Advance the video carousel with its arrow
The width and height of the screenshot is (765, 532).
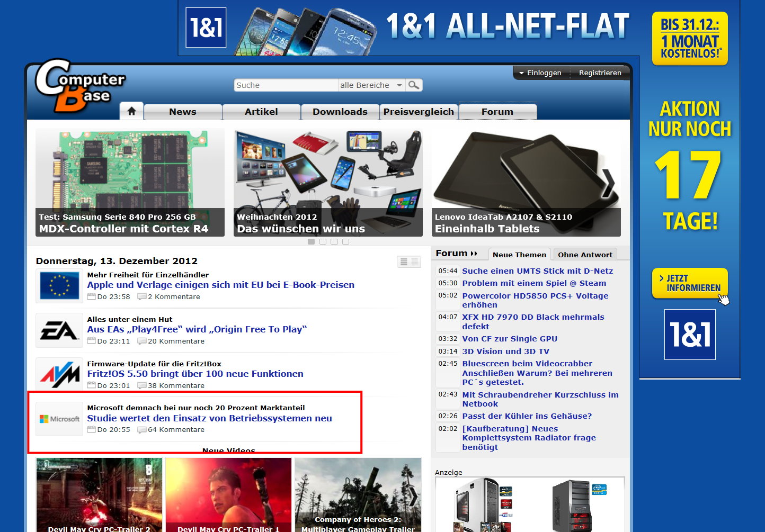coord(413,496)
